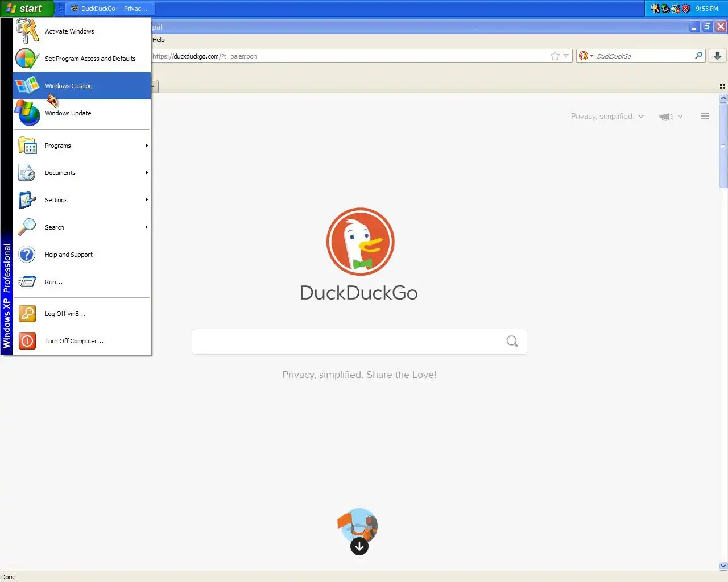Click the "DuckDuckGo" wordmark text
This screenshot has height=582, width=728.
[x=359, y=293]
